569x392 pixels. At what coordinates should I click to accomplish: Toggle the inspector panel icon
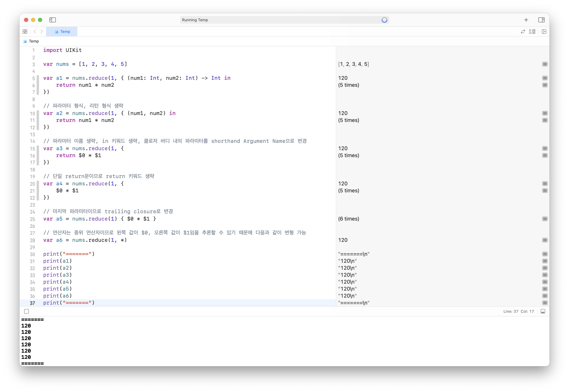tap(541, 20)
